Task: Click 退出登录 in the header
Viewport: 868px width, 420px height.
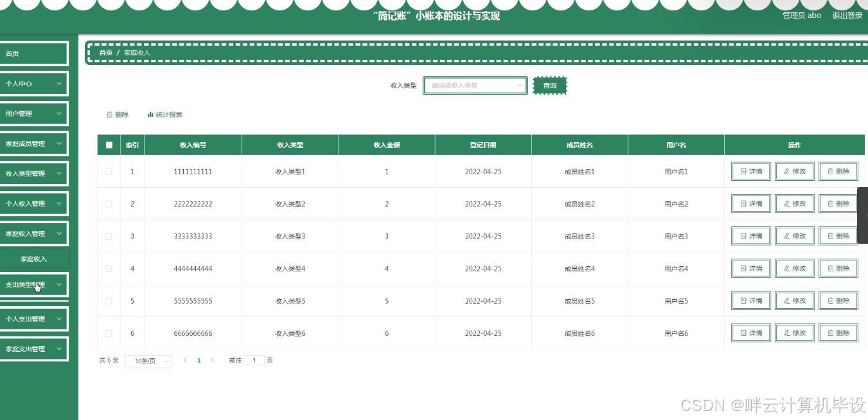Action: pyautogui.click(x=847, y=15)
